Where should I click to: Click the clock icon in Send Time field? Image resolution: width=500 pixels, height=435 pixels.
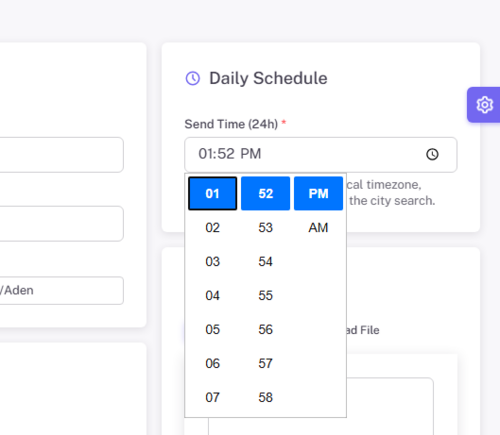[x=432, y=154]
